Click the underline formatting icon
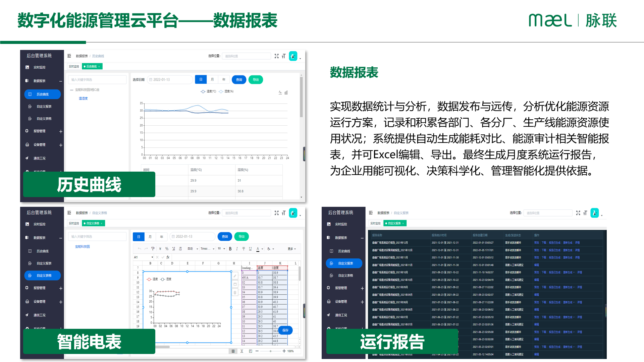 [x=250, y=249]
